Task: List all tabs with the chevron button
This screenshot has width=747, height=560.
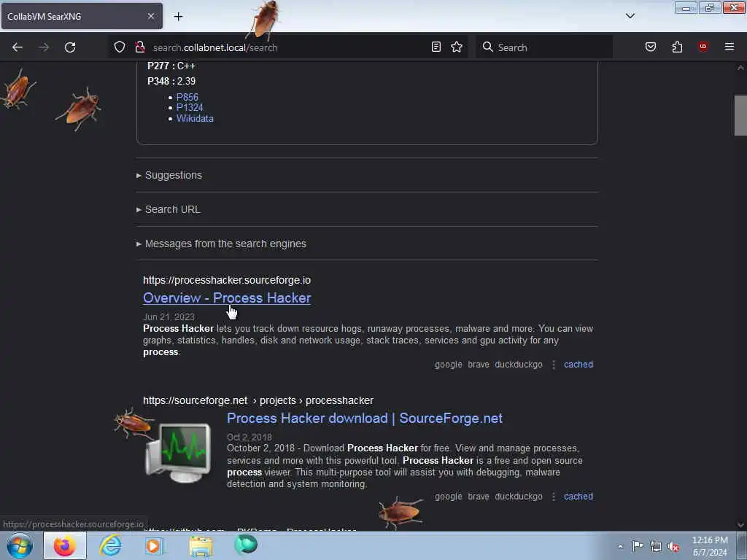Action: [x=630, y=16]
